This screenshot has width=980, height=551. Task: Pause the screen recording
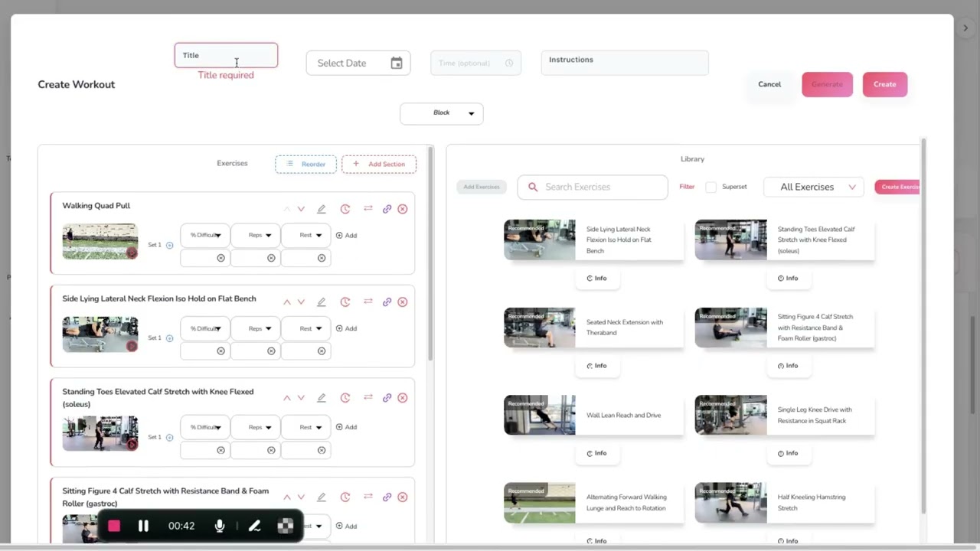tap(143, 526)
